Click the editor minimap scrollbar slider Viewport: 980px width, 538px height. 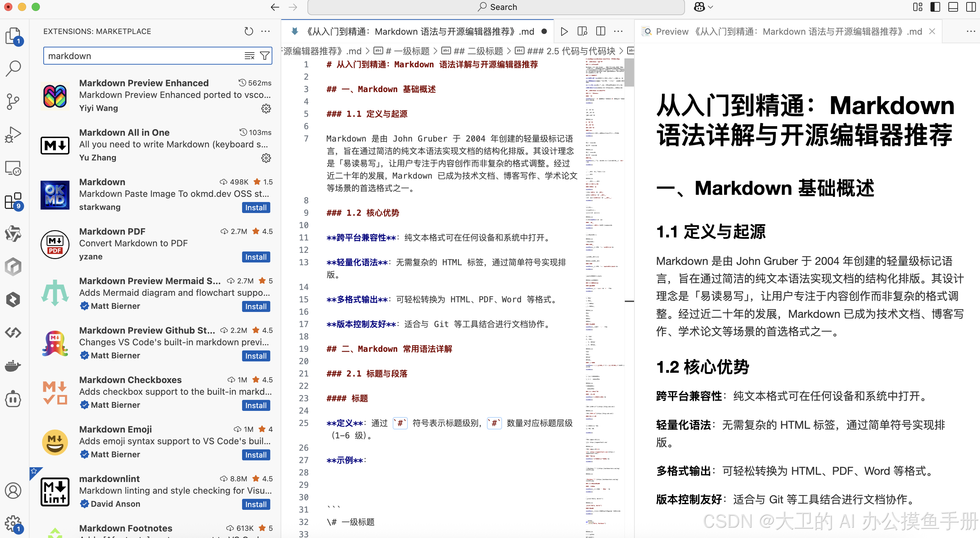tap(629, 72)
